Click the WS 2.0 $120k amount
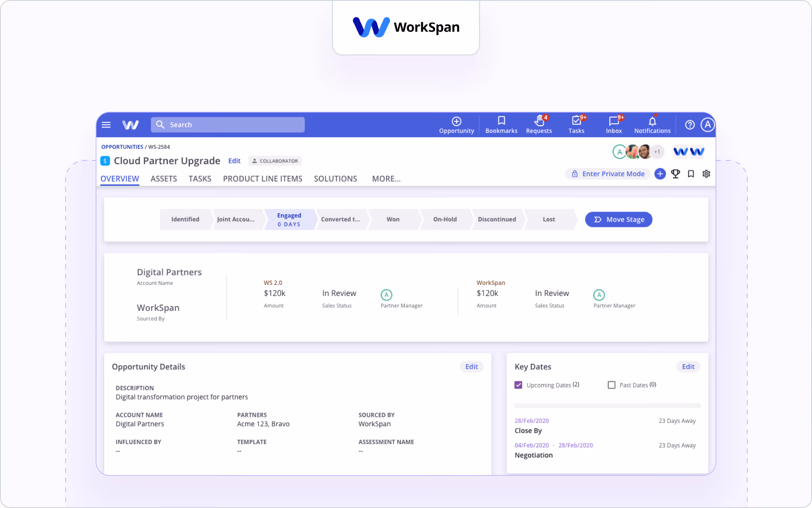This screenshot has height=508, width=812. tap(274, 293)
